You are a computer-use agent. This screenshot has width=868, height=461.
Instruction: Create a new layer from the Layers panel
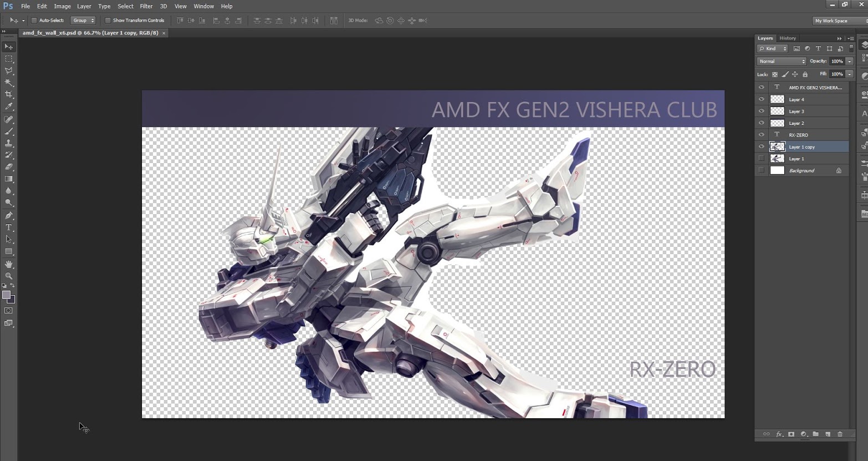click(x=828, y=434)
